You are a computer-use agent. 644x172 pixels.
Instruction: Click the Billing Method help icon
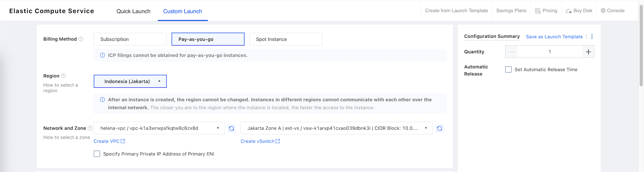81,39
